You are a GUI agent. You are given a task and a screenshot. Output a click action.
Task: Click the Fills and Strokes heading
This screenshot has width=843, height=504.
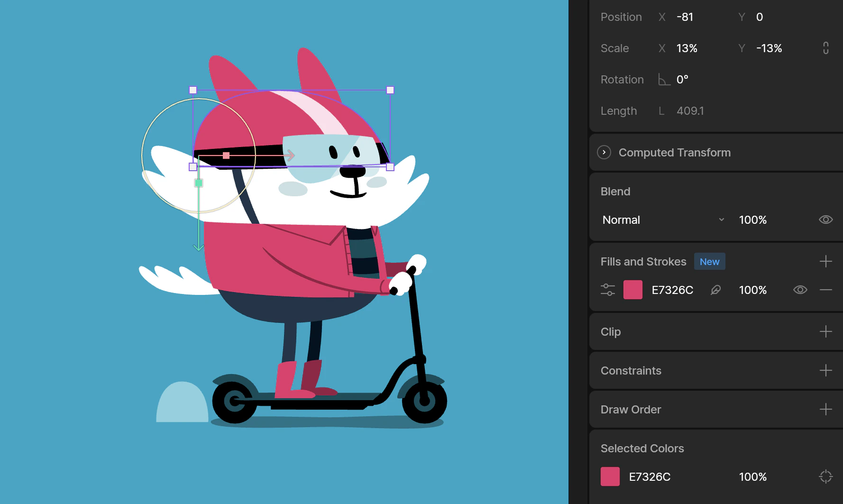point(643,261)
